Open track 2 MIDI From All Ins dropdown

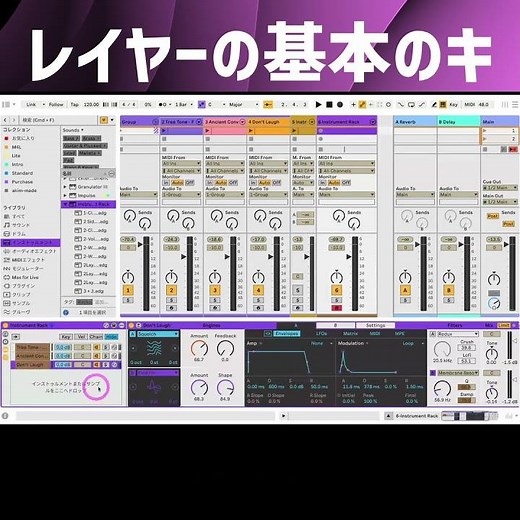coord(181,163)
